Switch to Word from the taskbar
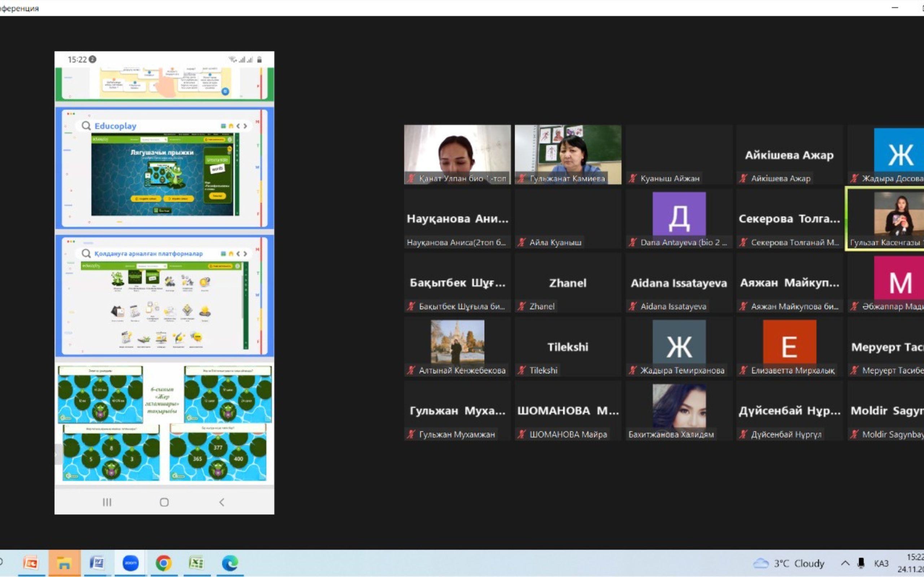924x577 pixels. [x=97, y=563]
